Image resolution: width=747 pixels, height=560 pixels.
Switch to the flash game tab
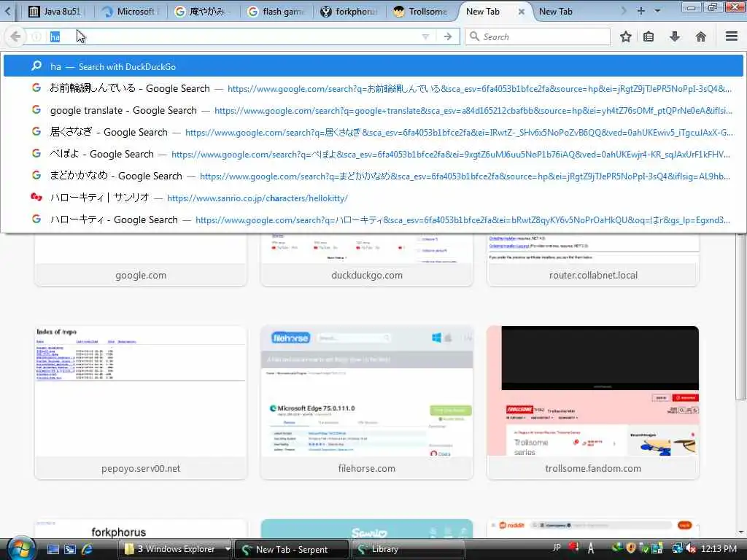[277, 12]
